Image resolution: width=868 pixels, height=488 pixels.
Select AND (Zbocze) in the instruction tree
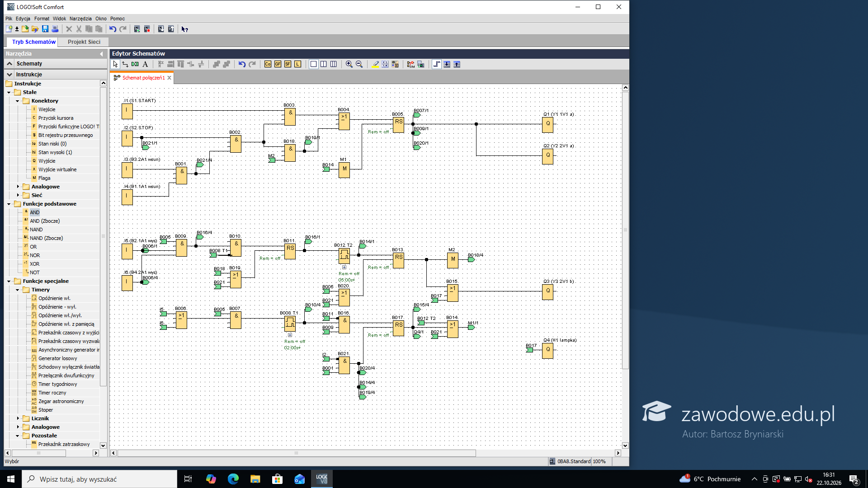point(45,221)
